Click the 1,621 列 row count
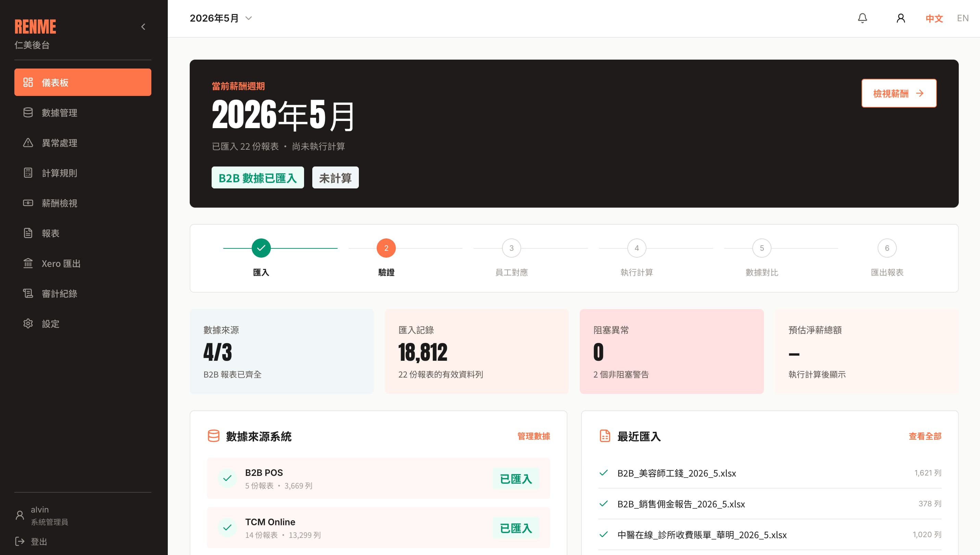 tap(927, 473)
